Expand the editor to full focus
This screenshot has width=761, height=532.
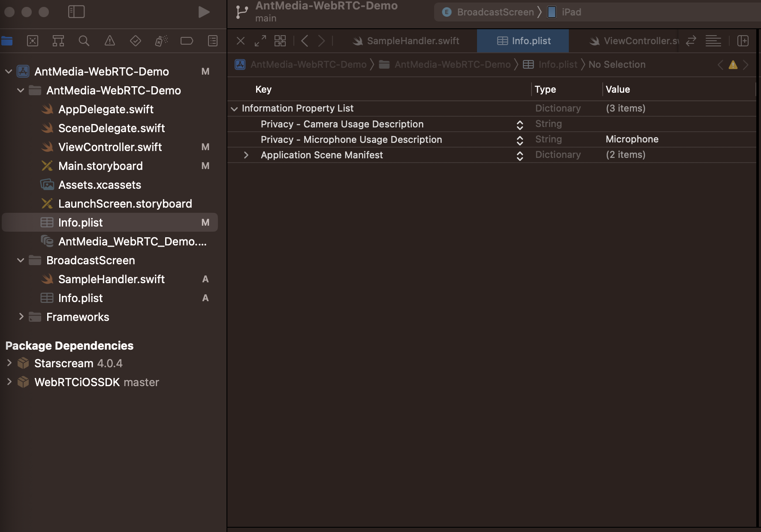(260, 41)
